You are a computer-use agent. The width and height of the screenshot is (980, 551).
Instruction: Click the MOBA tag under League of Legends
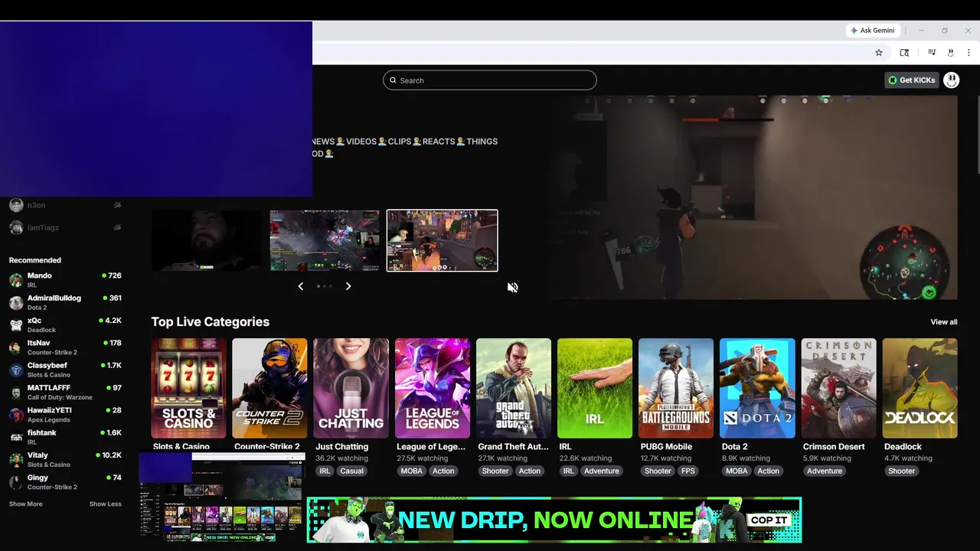[x=411, y=471]
